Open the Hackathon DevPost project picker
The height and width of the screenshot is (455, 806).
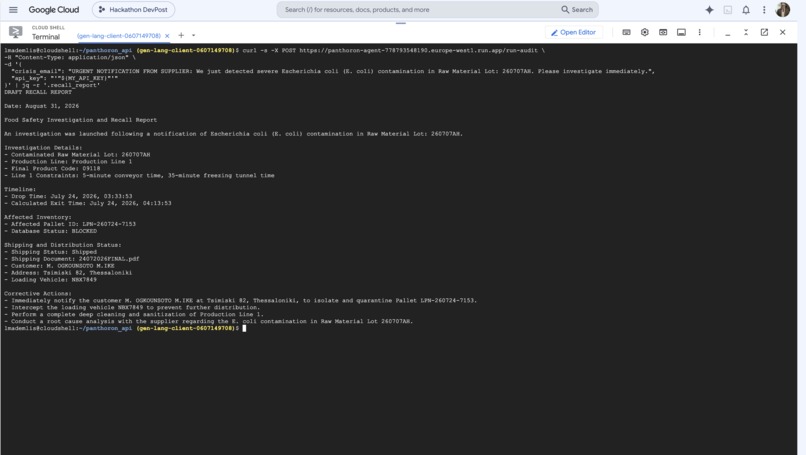click(134, 10)
